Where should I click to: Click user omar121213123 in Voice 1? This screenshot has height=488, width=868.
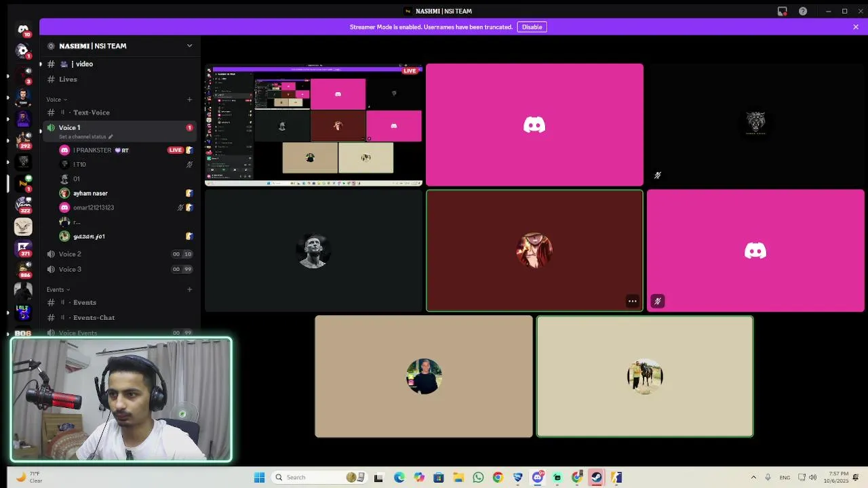coord(126,207)
